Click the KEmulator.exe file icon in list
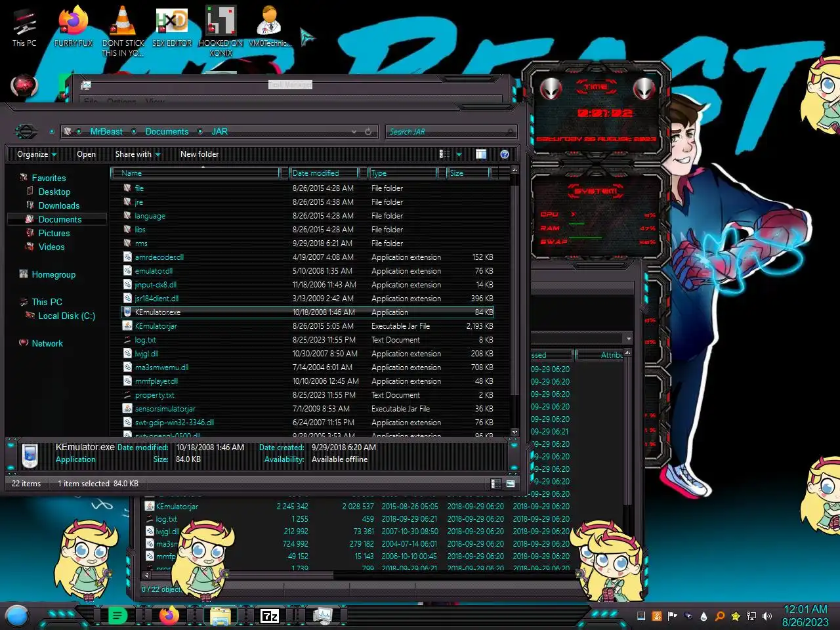This screenshot has height=630, width=840. (128, 312)
